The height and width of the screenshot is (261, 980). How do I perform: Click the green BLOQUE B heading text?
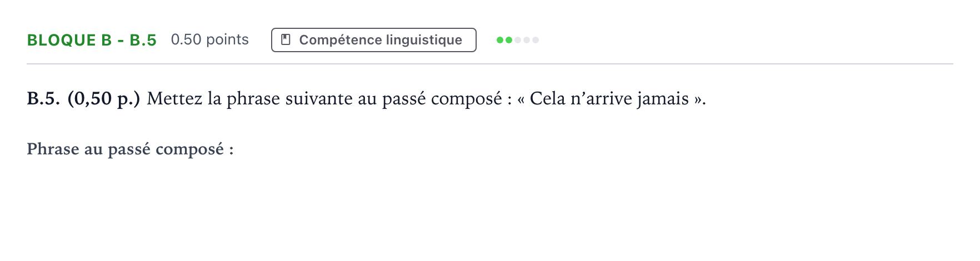(x=69, y=40)
